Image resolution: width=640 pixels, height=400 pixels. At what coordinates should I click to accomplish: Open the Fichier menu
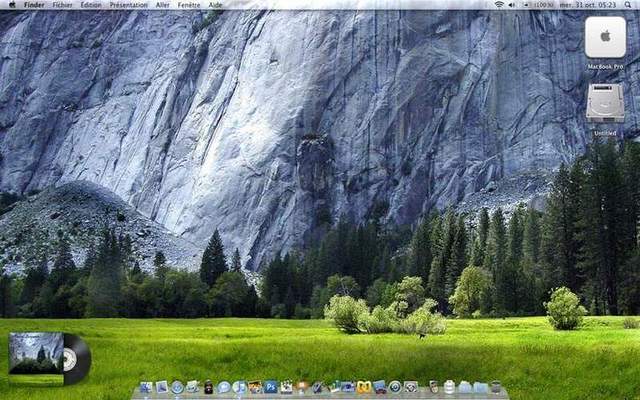click(62, 5)
